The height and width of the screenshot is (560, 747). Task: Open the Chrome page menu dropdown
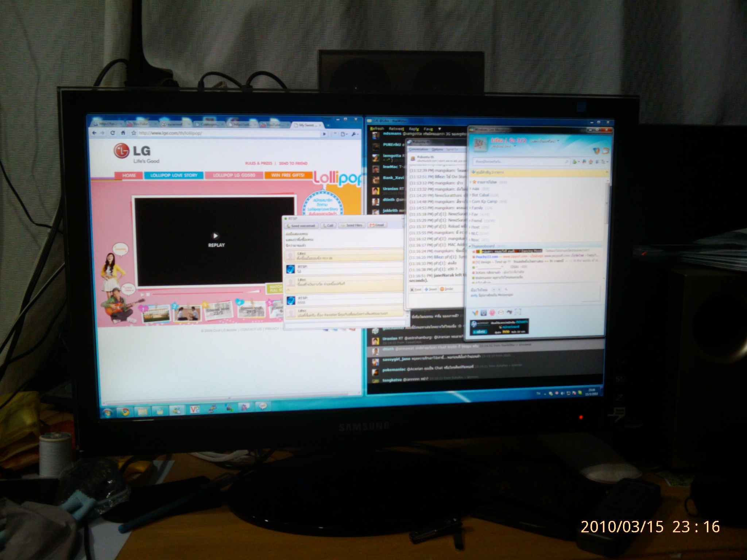tap(344, 134)
